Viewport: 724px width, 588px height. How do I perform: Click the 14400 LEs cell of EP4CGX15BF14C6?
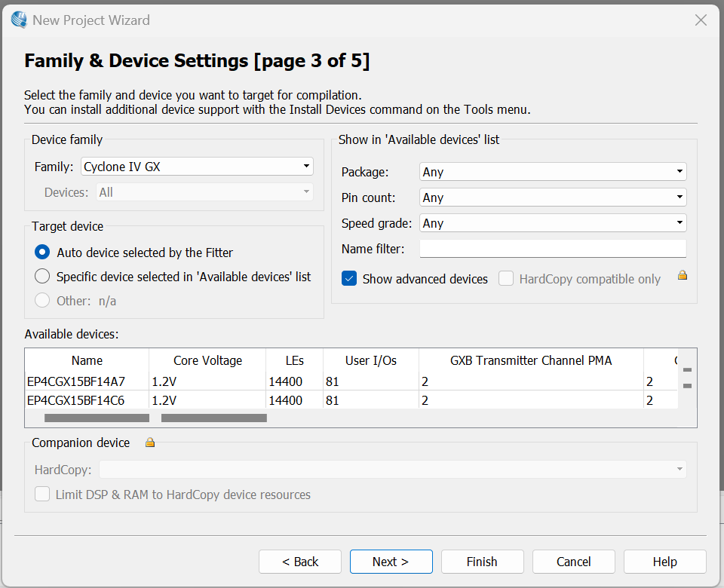pyautogui.click(x=294, y=400)
